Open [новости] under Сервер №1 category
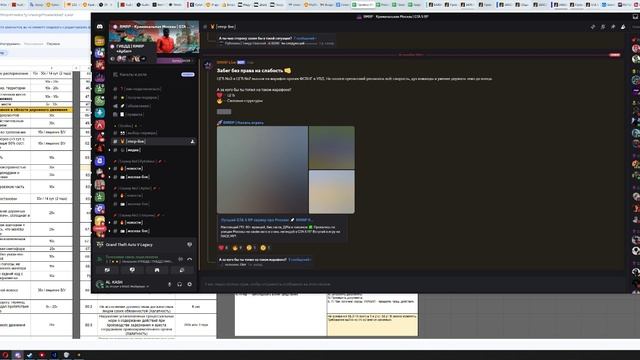Screen dimensions: 640x360 coord(153,169)
